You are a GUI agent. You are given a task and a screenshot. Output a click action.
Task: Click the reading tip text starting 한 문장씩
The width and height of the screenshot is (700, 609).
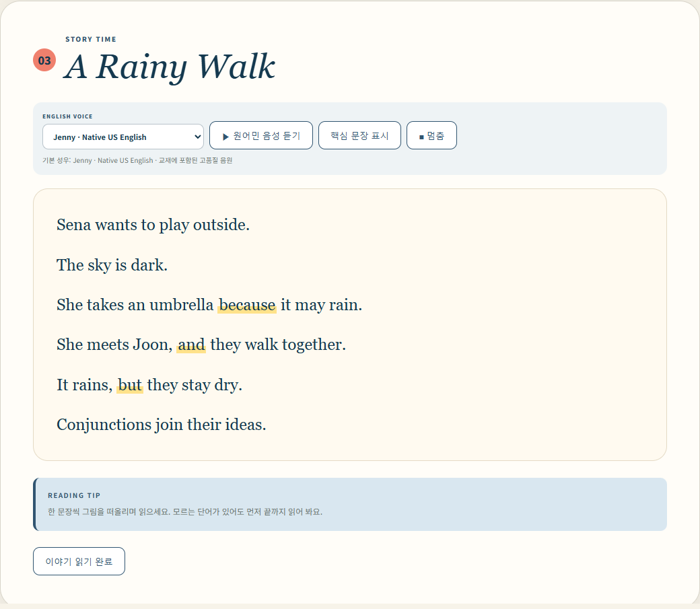[185, 511]
